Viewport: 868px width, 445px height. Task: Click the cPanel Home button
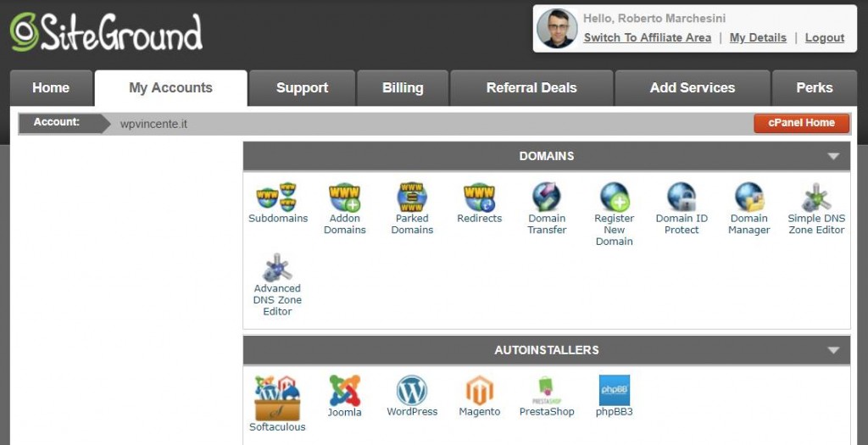801,123
